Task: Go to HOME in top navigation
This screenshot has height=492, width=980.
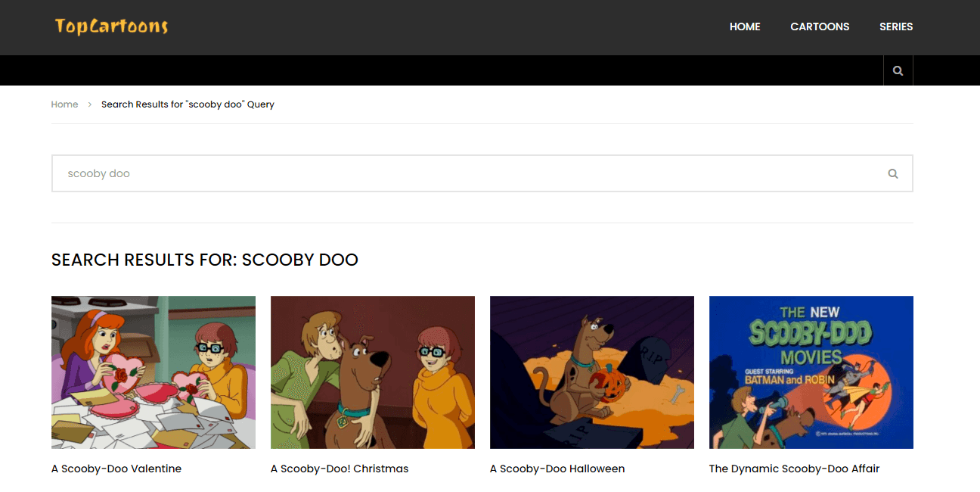Action: (745, 26)
